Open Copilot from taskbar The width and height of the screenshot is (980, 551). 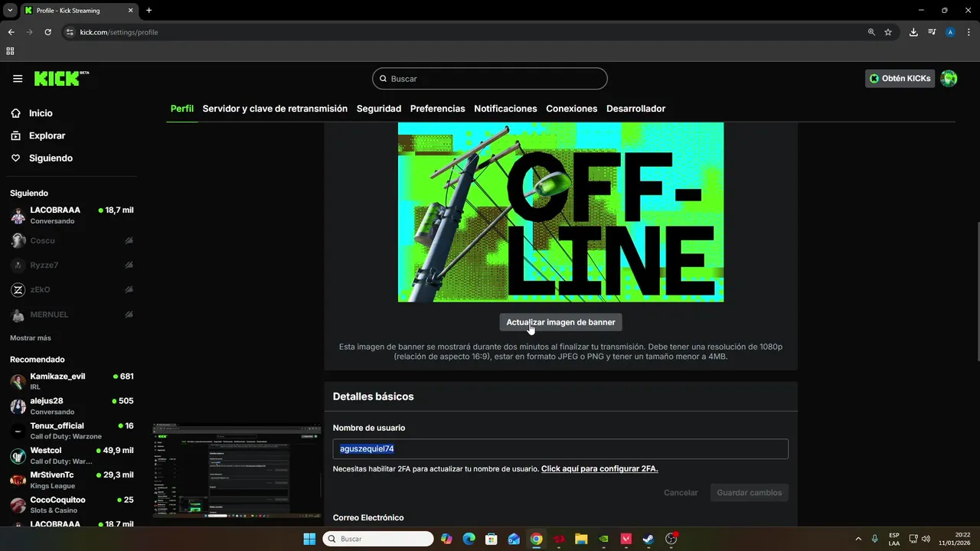447,539
